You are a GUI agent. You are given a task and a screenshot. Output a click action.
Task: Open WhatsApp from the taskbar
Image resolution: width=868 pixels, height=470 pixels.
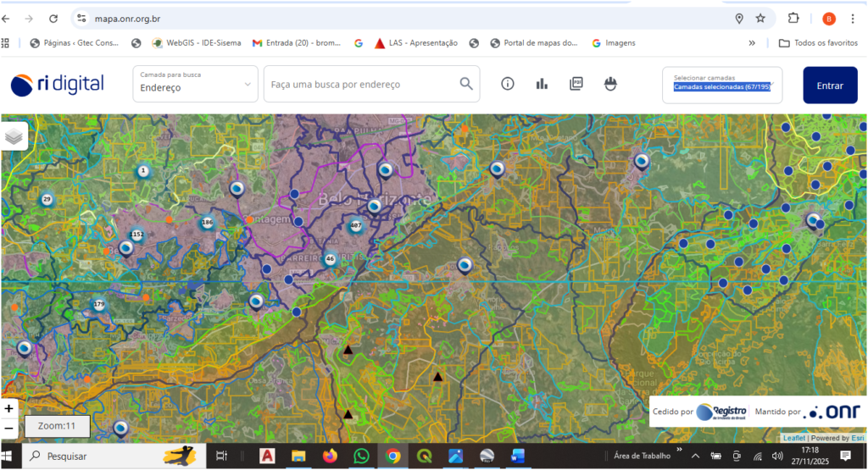pos(361,456)
